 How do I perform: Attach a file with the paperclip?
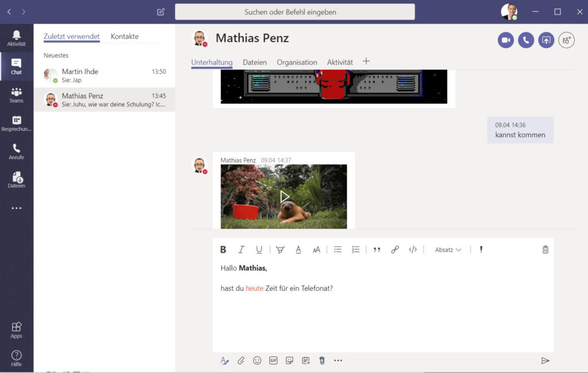tap(241, 360)
